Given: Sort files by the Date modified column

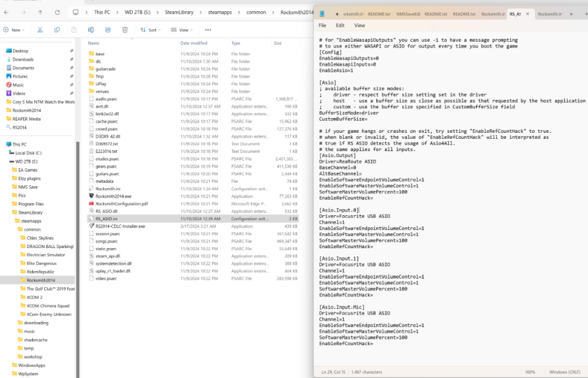Looking at the screenshot, I should (x=193, y=43).
